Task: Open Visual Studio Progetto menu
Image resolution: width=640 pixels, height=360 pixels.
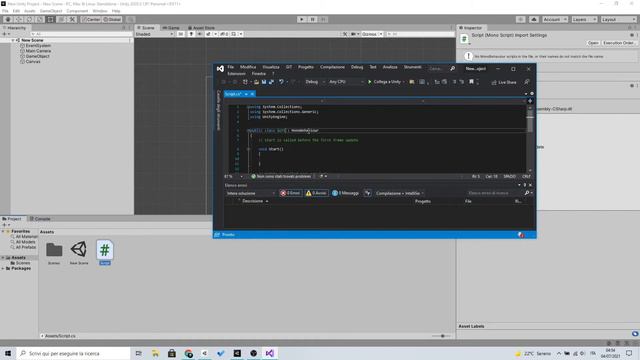Action: click(306, 67)
